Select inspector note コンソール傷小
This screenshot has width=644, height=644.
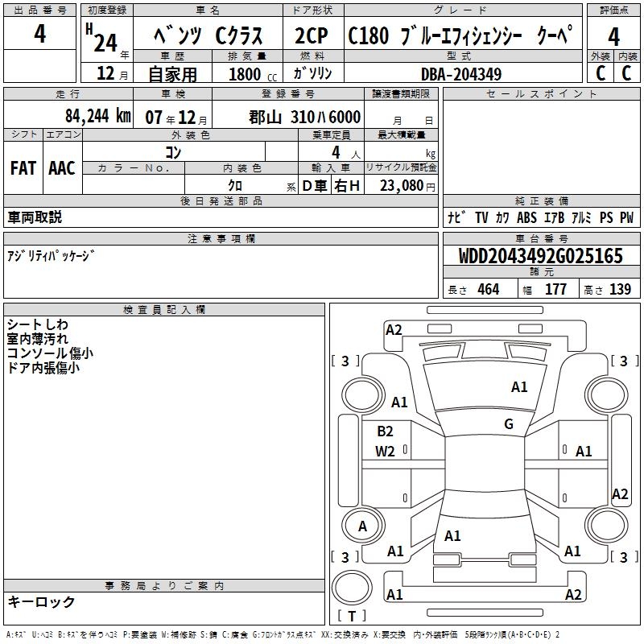50,353
